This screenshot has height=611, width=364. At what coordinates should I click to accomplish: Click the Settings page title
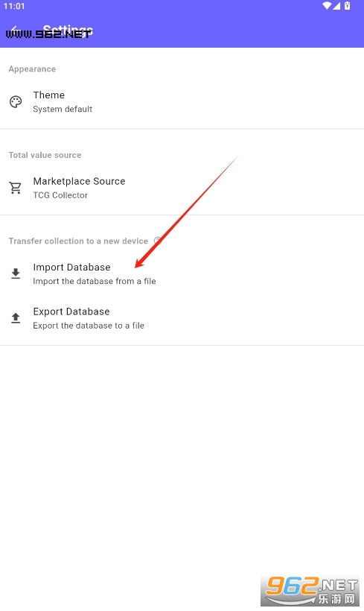(x=68, y=30)
